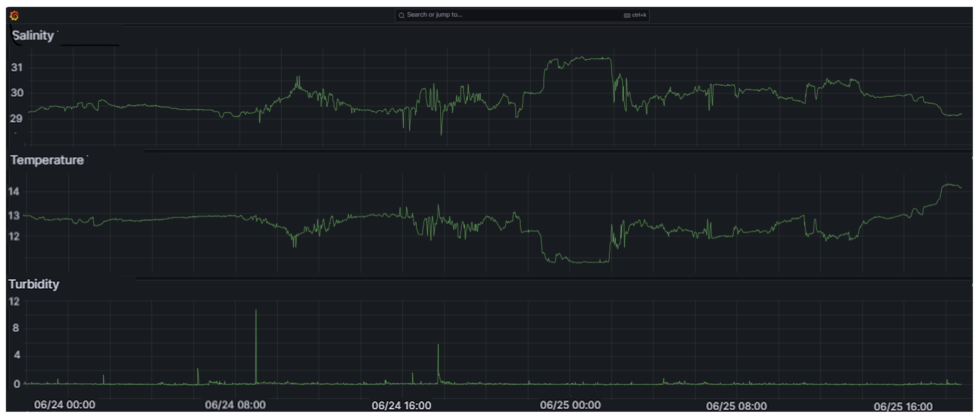Click the 06/25 16:00 time axis label
The width and height of the screenshot is (980, 418).
[903, 407]
